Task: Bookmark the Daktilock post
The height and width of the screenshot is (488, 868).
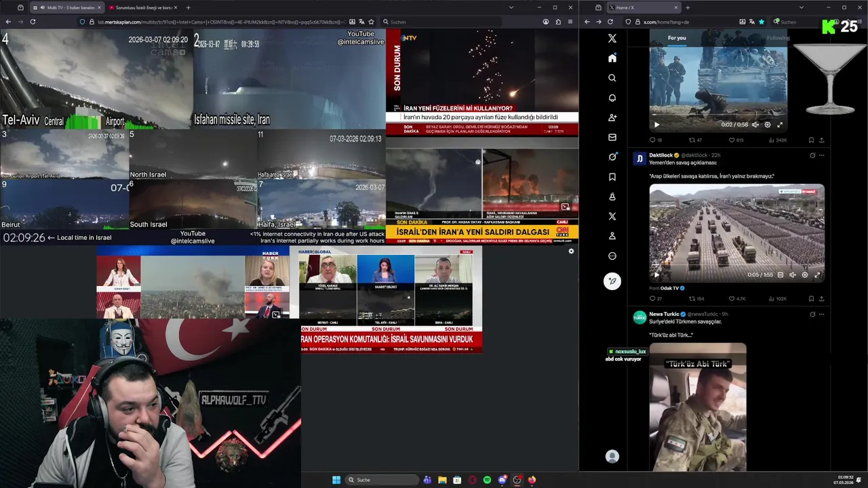Action: point(811,299)
